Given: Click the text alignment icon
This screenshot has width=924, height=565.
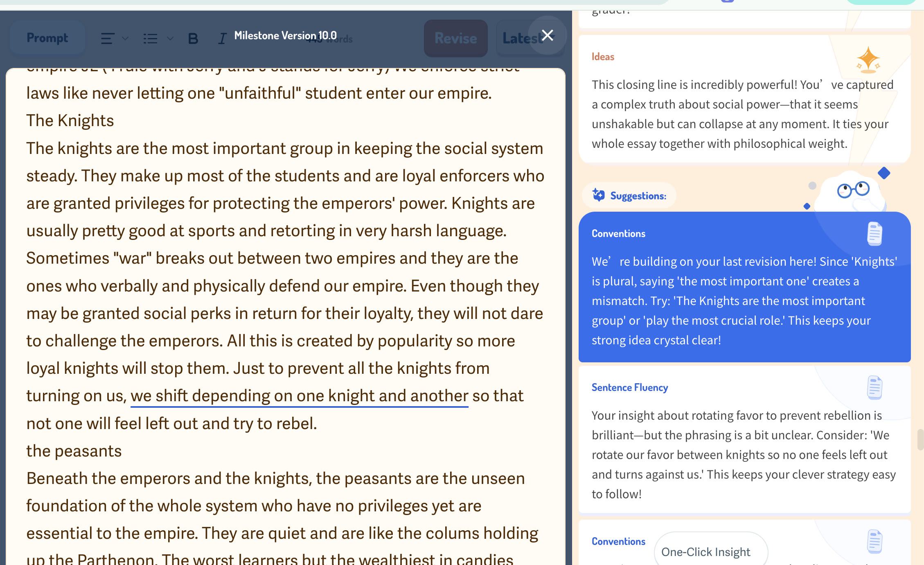Looking at the screenshot, I should 108,38.
